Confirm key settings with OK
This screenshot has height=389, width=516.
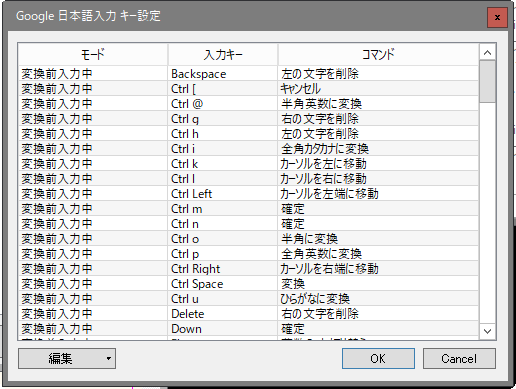[x=378, y=359]
